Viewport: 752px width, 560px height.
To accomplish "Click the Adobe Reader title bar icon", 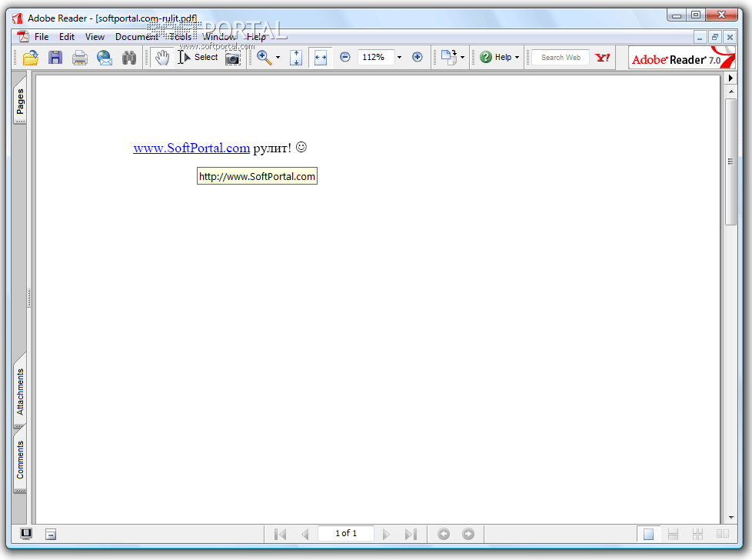I will 18,18.
